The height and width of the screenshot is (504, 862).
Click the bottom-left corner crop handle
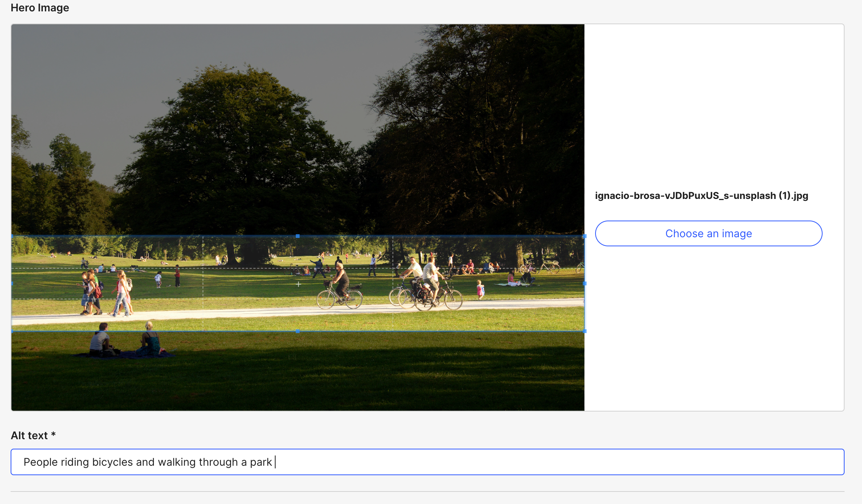pyautogui.click(x=12, y=331)
